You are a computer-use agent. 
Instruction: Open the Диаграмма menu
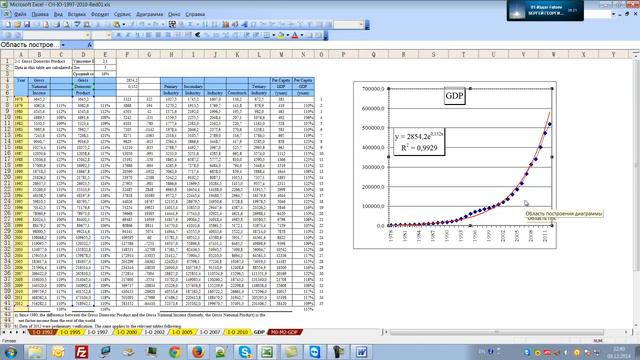click(149, 14)
